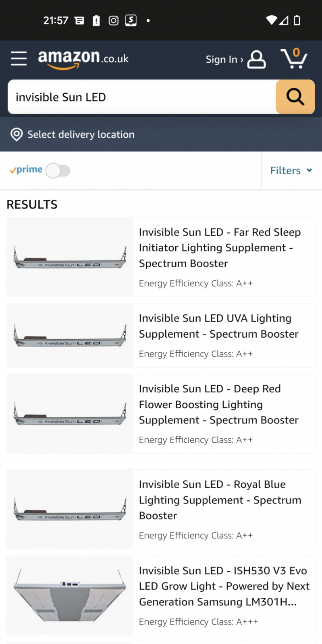
Task: Click the account profile icon
Action: (x=256, y=60)
